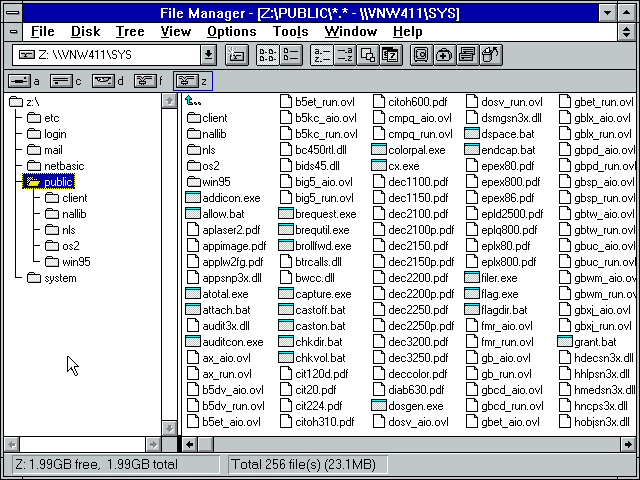
Task: Click the tree pane scroll-down arrow
Action: coord(169,428)
